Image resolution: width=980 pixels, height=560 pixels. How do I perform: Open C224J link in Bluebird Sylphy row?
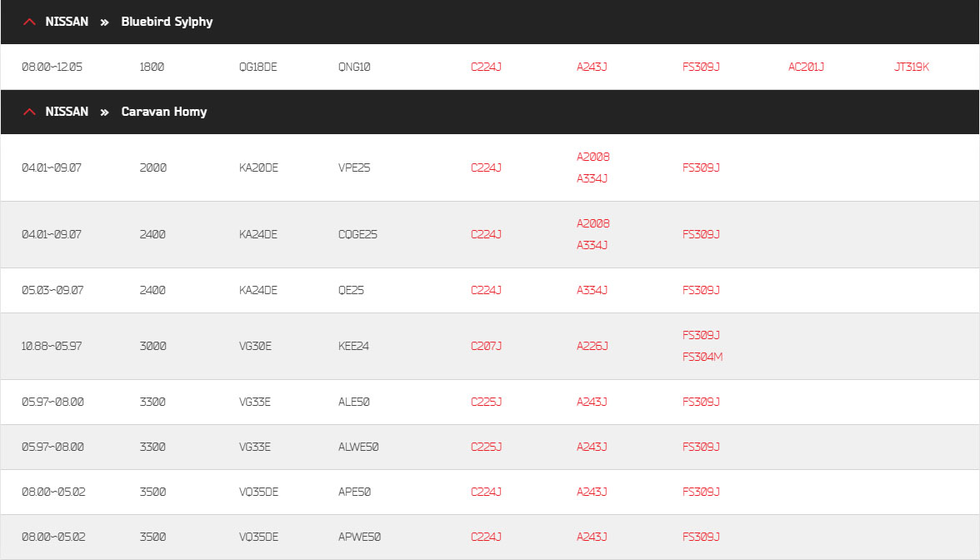click(x=486, y=67)
